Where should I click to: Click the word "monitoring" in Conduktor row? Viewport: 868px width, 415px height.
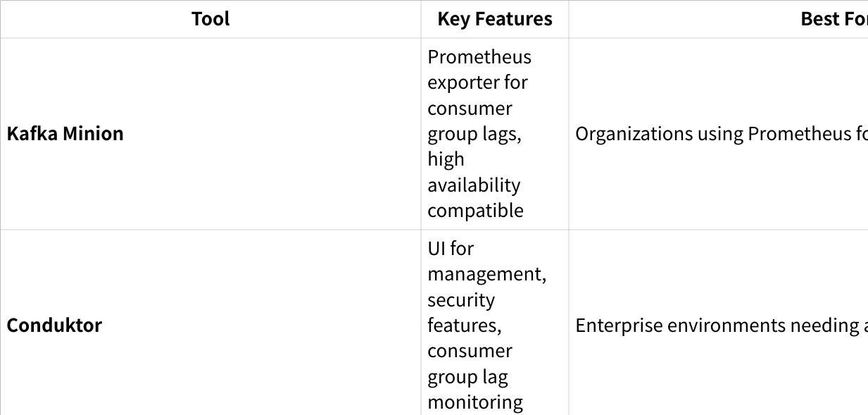click(475, 402)
